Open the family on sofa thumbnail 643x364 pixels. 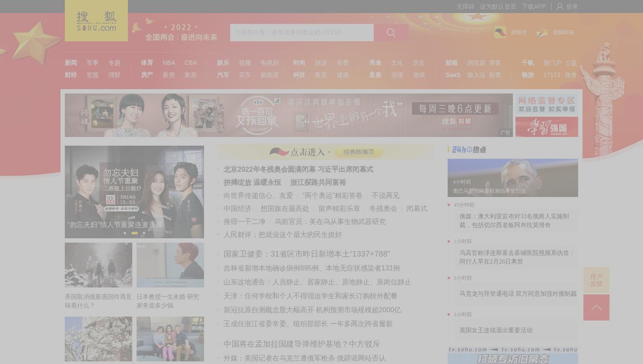pyautogui.click(x=170, y=339)
